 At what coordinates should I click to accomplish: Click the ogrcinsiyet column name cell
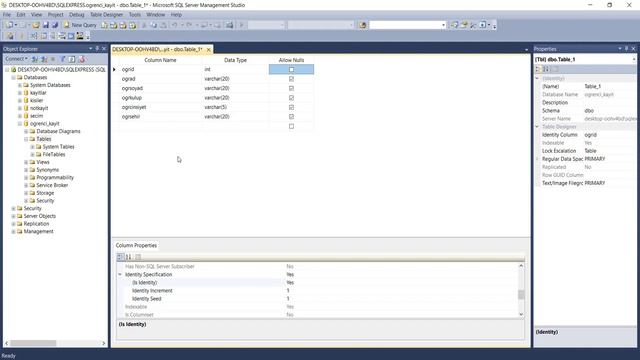[160, 107]
